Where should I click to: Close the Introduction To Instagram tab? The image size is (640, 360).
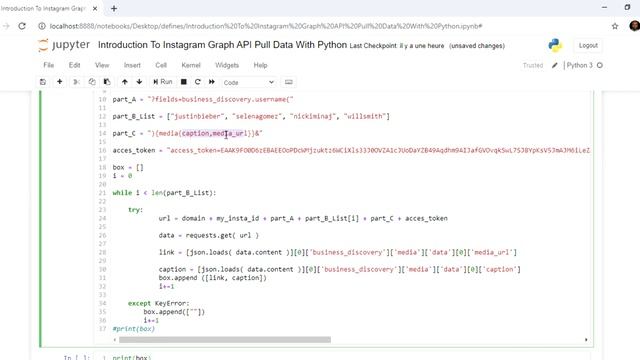(x=95, y=8)
